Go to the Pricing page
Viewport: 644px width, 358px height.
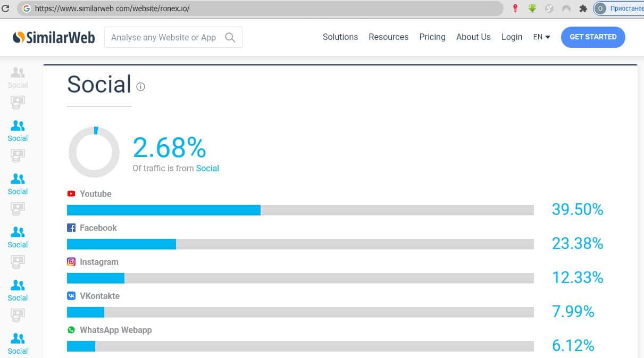point(432,37)
